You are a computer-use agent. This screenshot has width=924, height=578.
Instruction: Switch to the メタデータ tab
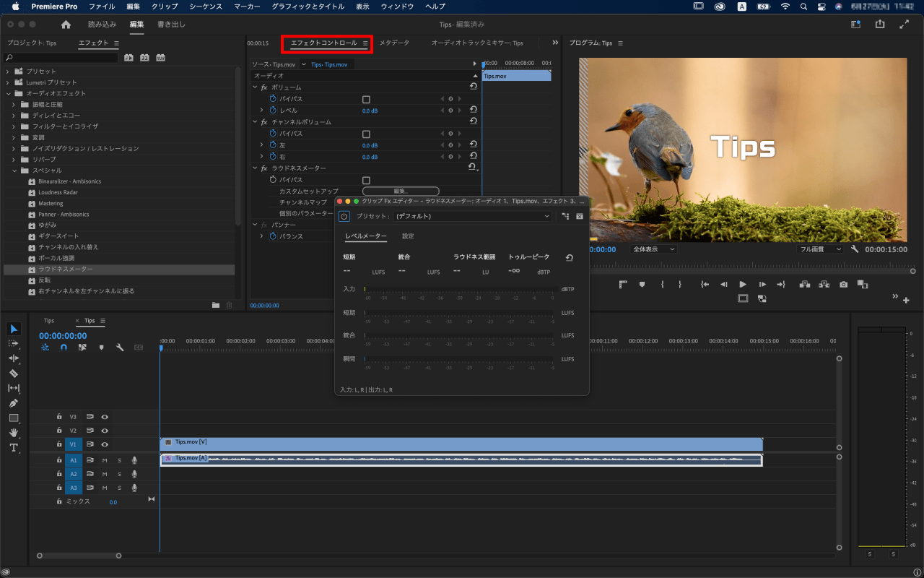[394, 43]
